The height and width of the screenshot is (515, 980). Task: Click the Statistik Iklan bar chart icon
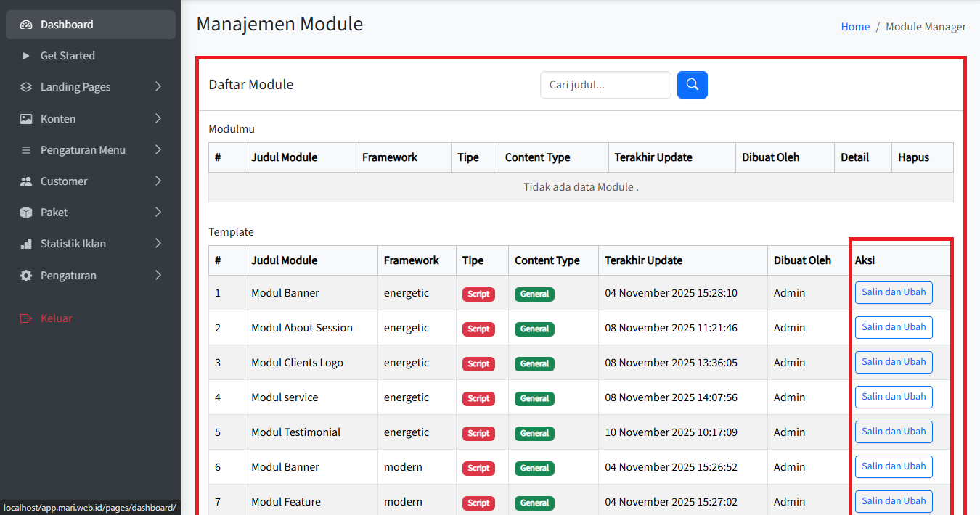tap(26, 244)
